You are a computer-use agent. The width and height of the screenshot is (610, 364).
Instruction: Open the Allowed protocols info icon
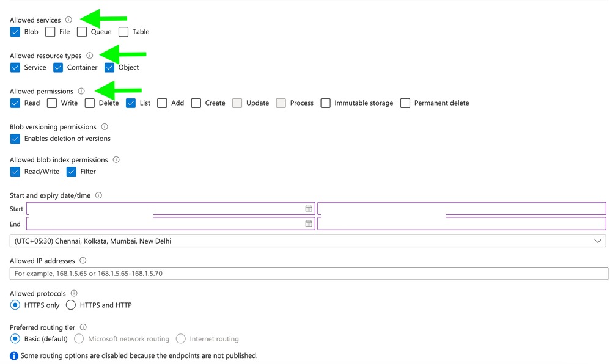pyautogui.click(x=74, y=293)
